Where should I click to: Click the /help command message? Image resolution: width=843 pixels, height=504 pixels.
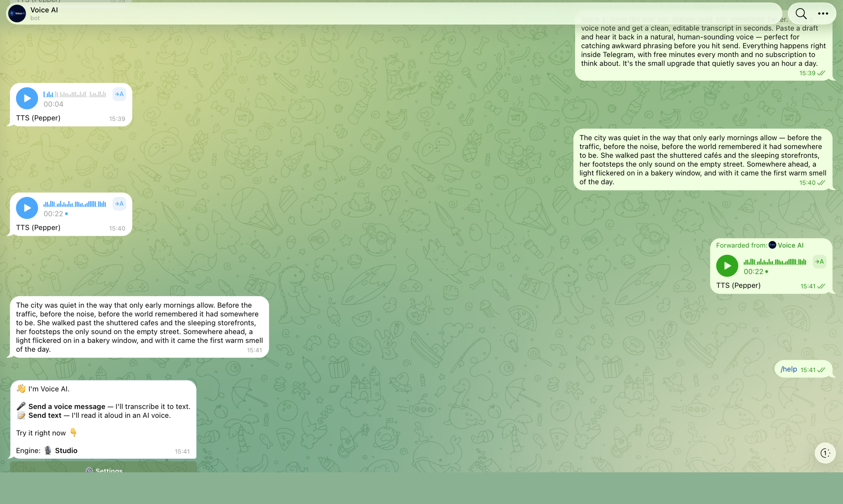click(x=789, y=369)
